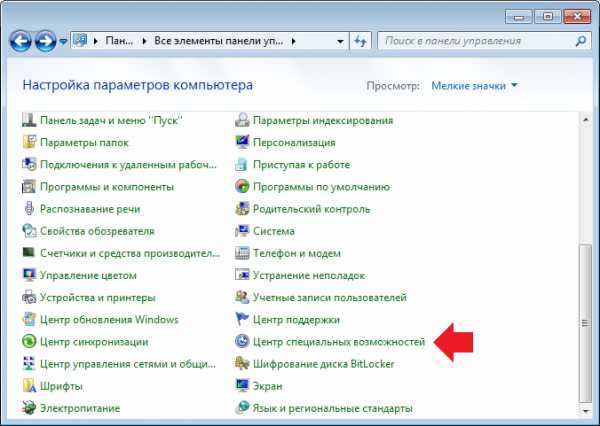
Task: Open Центр специальных возможностей link
Action: (x=339, y=341)
